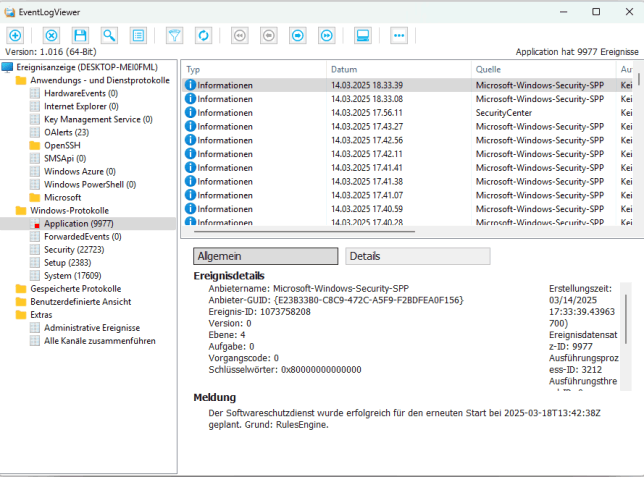Go to the first event using the double-left arrow
The height and width of the screenshot is (477, 644).
point(239,35)
